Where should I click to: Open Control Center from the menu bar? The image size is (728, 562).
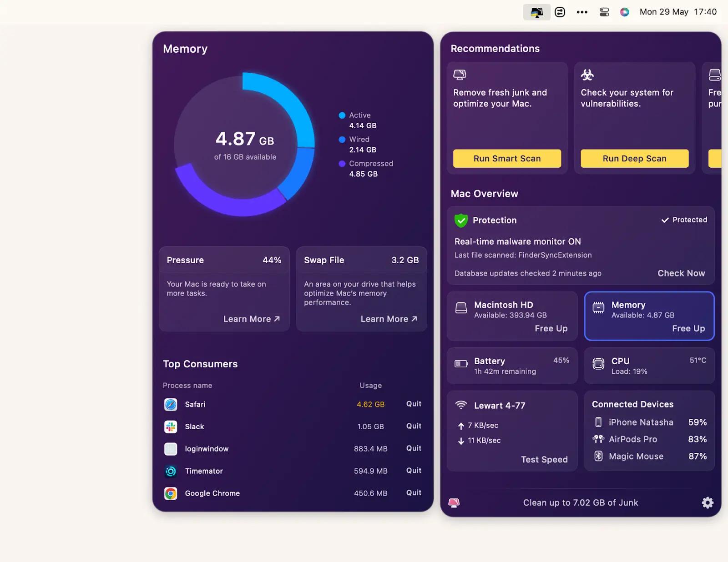click(604, 12)
